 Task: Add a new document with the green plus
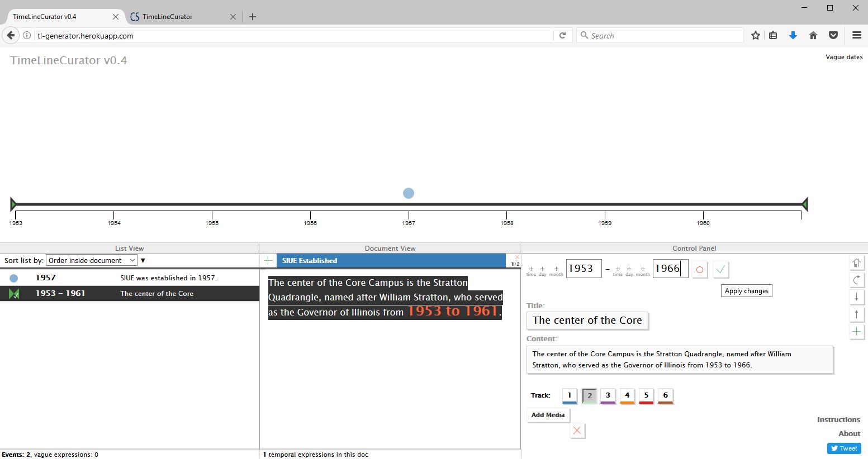tap(268, 260)
